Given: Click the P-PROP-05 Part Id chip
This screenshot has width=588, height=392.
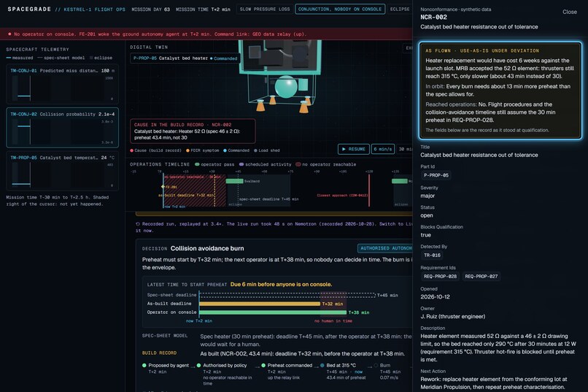Looking at the screenshot, I should [436, 175].
